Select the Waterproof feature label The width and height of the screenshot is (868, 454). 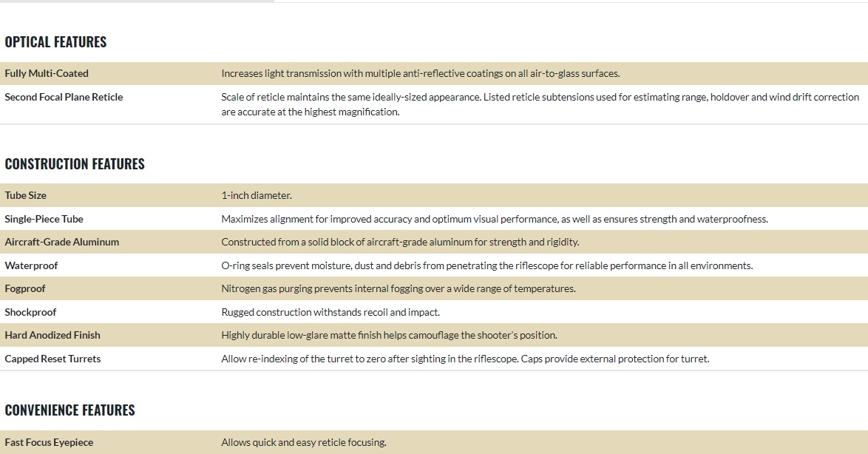point(31,265)
